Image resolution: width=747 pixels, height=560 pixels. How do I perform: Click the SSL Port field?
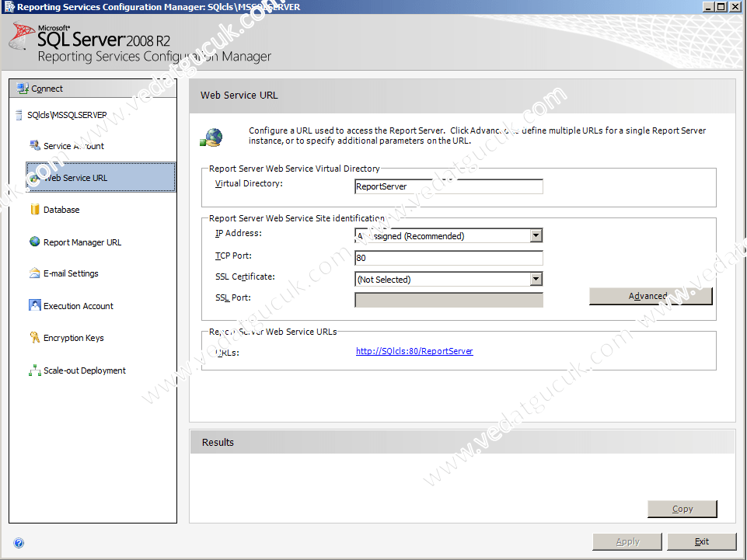pos(449,300)
